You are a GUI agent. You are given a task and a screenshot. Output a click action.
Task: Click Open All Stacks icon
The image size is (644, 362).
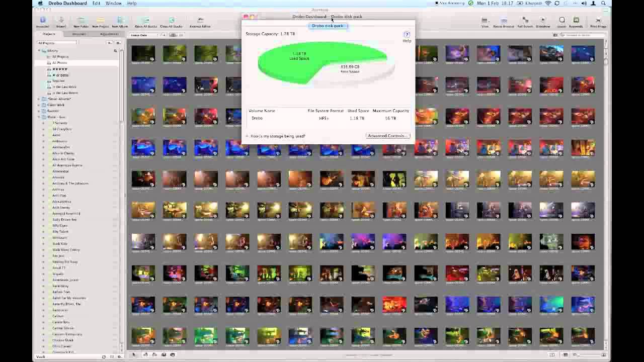(x=146, y=21)
